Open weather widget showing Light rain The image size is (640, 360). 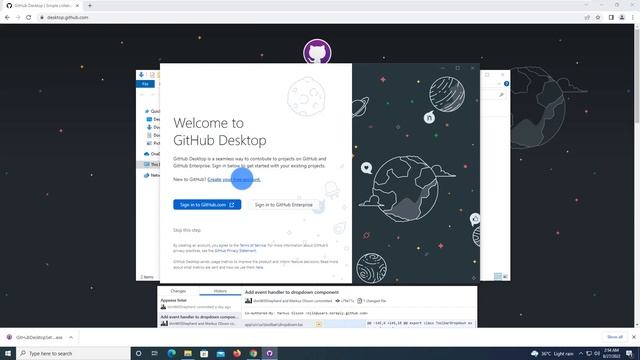552,353
